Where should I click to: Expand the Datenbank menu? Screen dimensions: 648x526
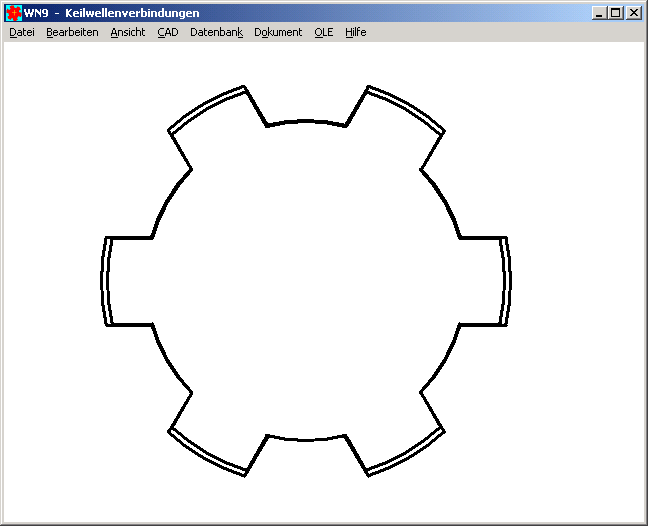tap(216, 32)
